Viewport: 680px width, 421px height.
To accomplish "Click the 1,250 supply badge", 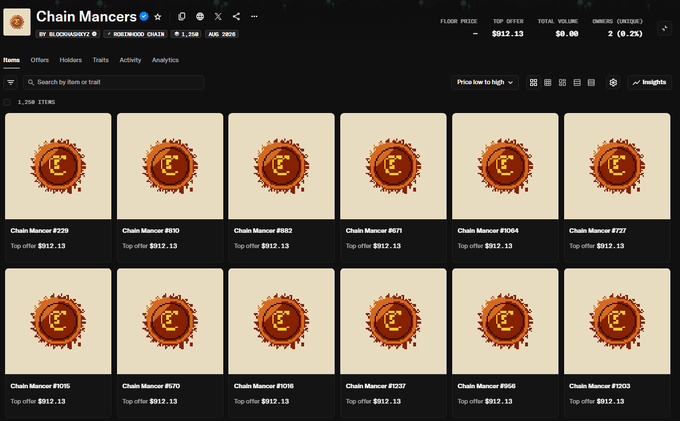I will (186, 34).
